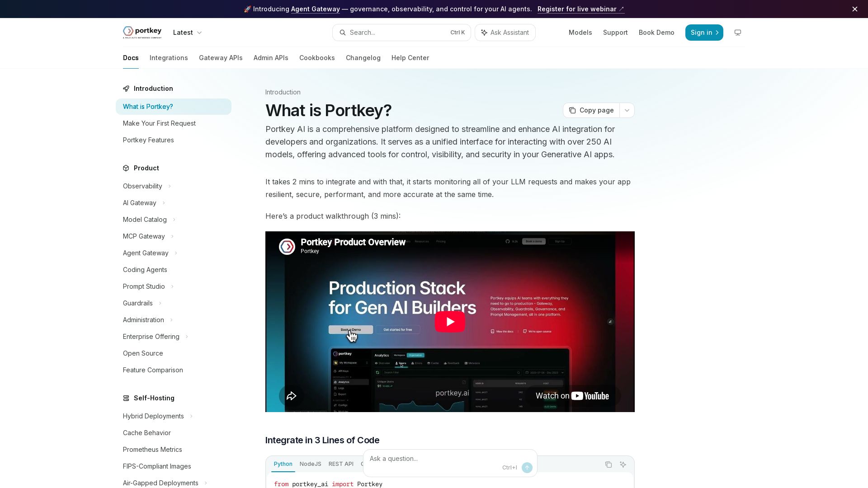Switch to the Integrations tab
The height and width of the screenshot is (488, 868).
[x=169, y=58]
